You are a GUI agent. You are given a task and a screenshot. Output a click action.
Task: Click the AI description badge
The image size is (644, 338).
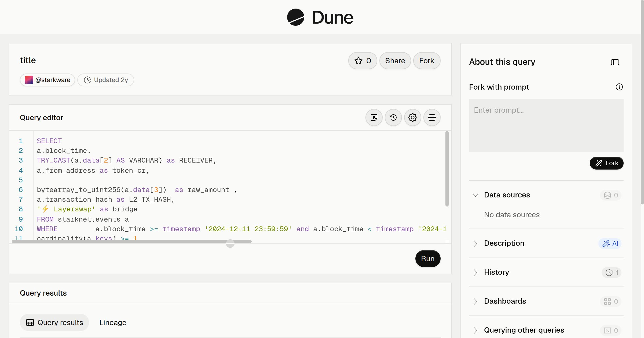click(610, 243)
